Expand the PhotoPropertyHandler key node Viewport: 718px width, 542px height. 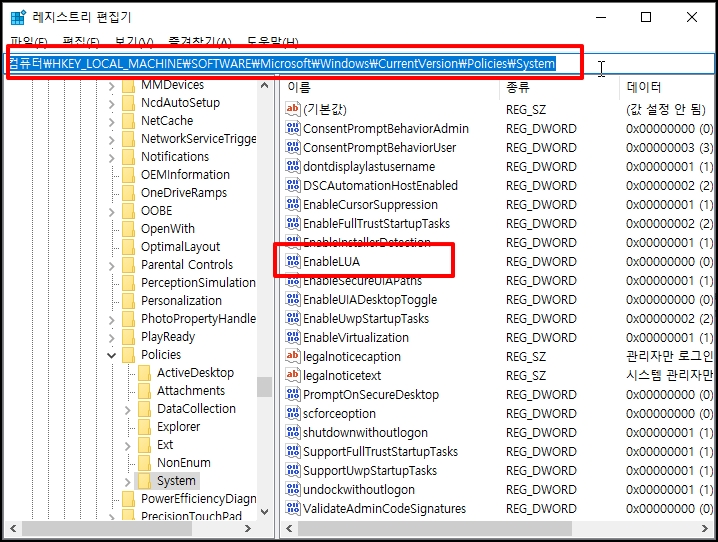112,320
